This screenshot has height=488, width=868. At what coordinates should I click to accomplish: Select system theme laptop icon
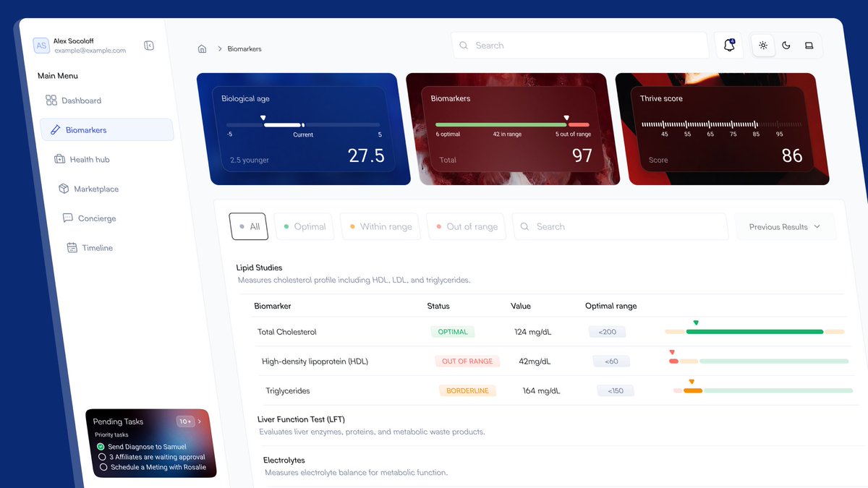[809, 46]
